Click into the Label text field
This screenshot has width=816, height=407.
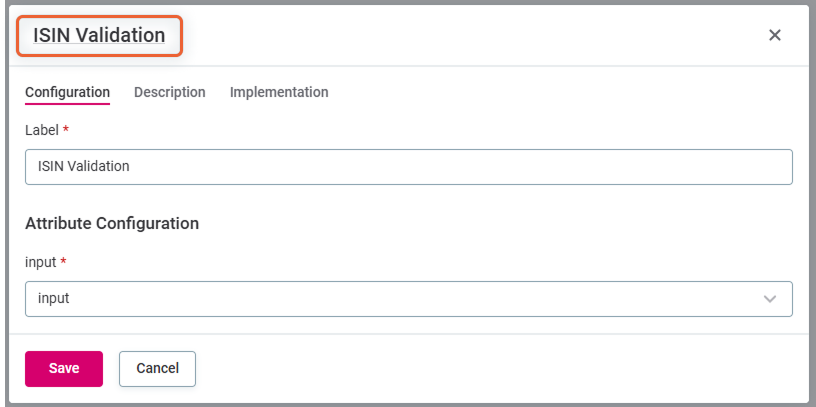coord(408,167)
